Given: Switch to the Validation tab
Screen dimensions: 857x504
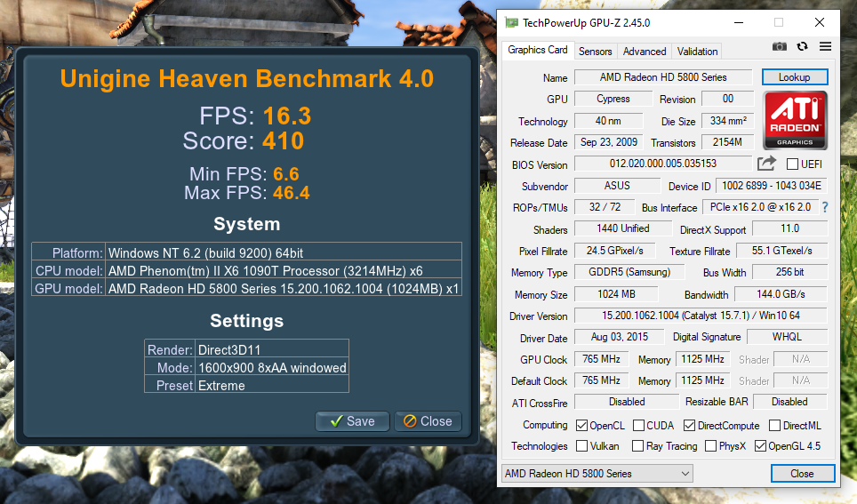Looking at the screenshot, I should point(697,52).
